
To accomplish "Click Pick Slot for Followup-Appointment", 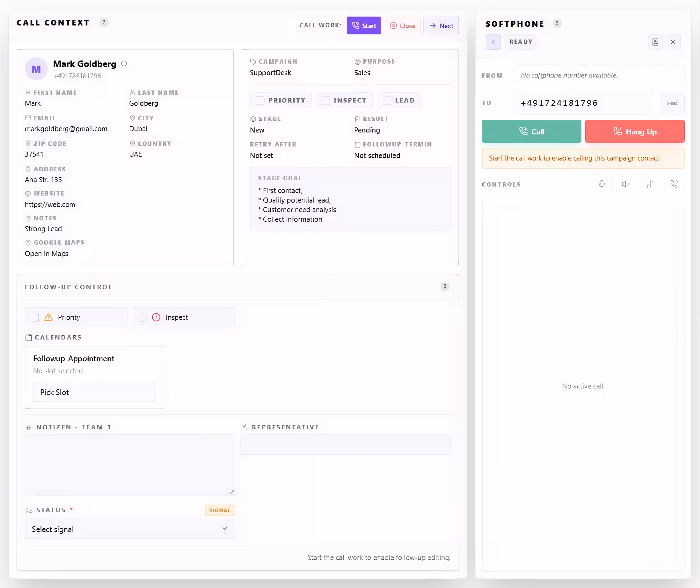I will [x=94, y=392].
